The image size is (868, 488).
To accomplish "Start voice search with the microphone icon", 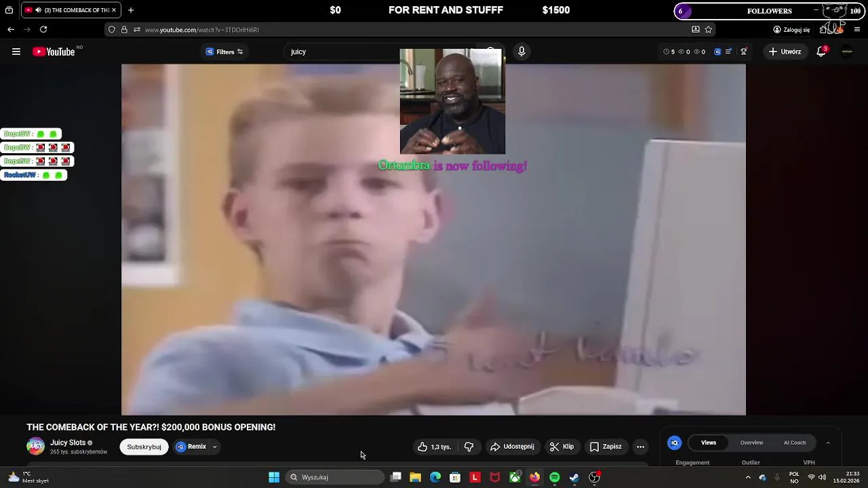I will [x=521, y=52].
